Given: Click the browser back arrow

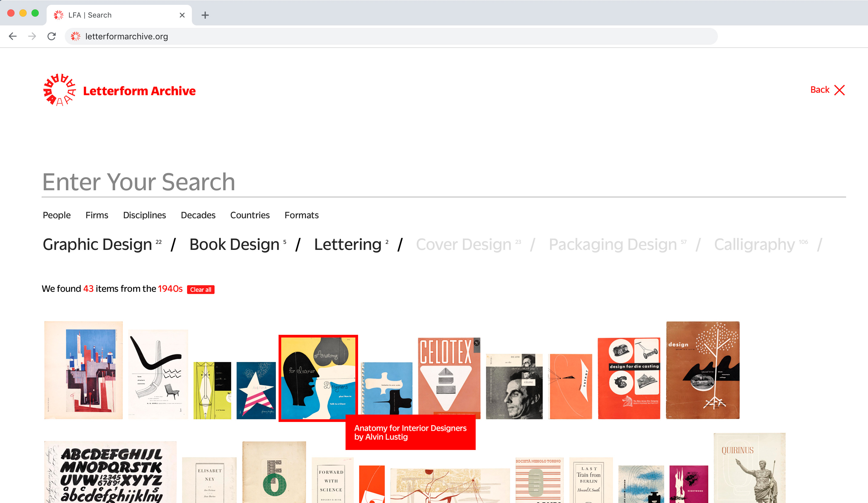Looking at the screenshot, I should coord(13,36).
